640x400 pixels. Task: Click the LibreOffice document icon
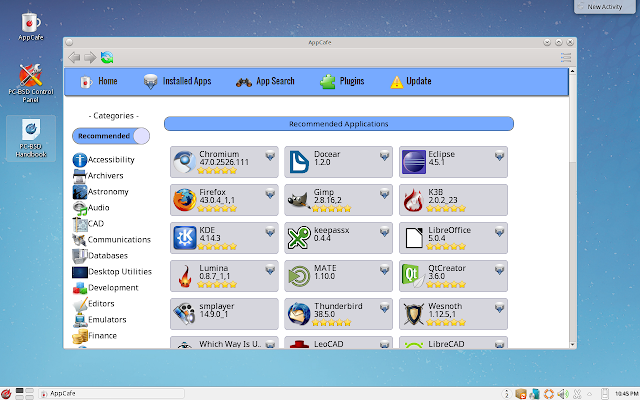coord(414,238)
